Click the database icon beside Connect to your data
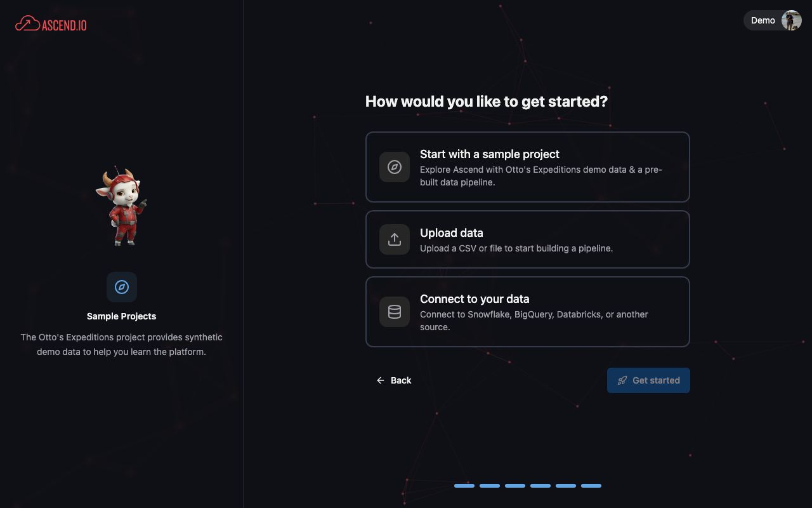812x508 pixels. click(394, 312)
